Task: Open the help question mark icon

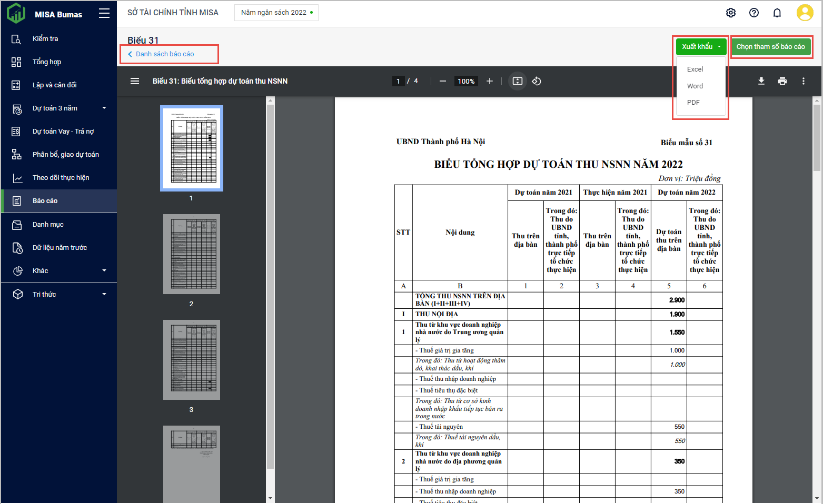Action: click(753, 13)
